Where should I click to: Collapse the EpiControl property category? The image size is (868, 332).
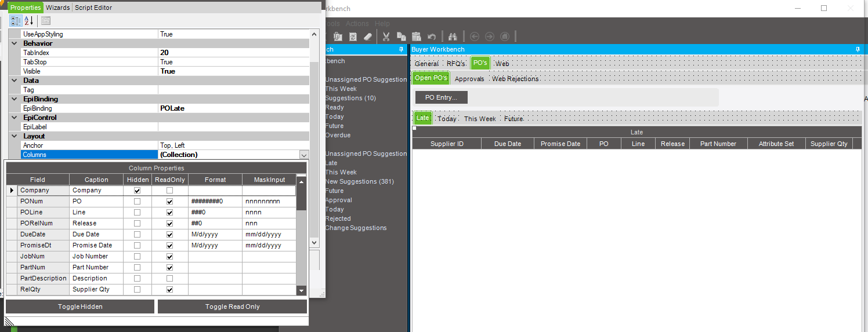[15, 118]
